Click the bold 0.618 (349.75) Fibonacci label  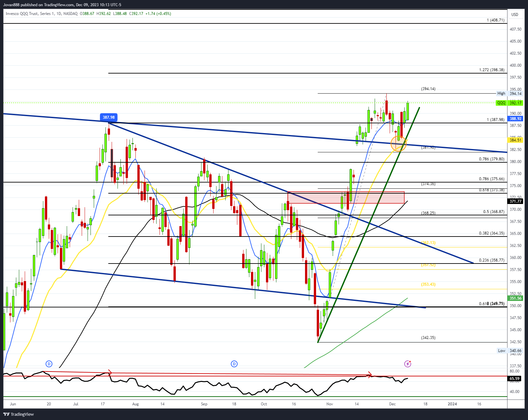(x=492, y=304)
